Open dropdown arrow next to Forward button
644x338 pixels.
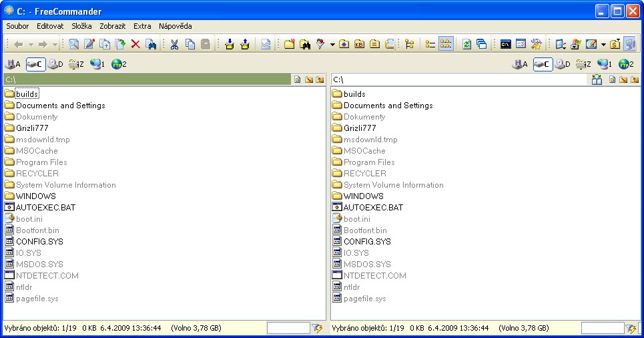pyautogui.click(x=53, y=44)
